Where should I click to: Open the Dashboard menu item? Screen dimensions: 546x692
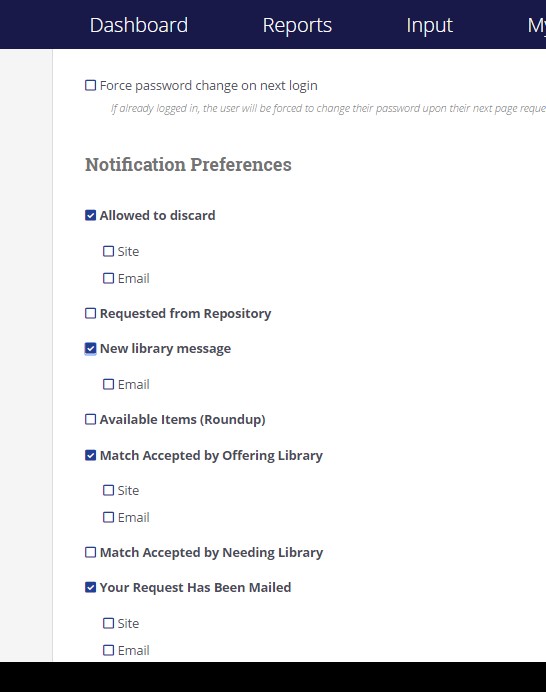[139, 25]
